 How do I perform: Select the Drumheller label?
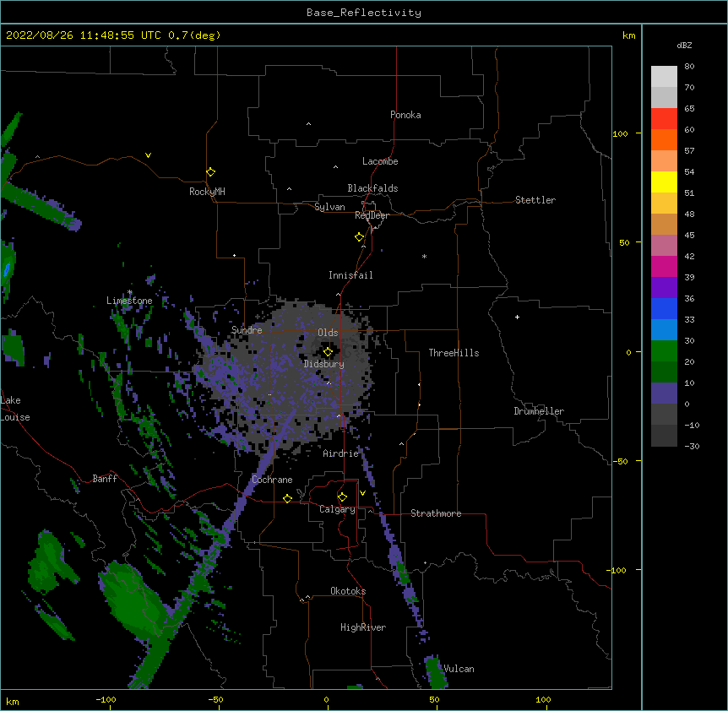point(539,411)
